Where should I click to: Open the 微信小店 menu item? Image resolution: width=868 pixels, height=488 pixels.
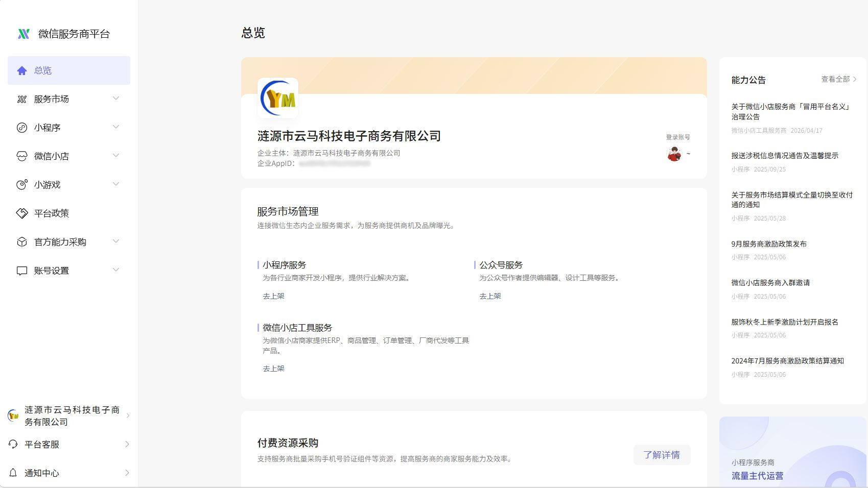pos(69,156)
